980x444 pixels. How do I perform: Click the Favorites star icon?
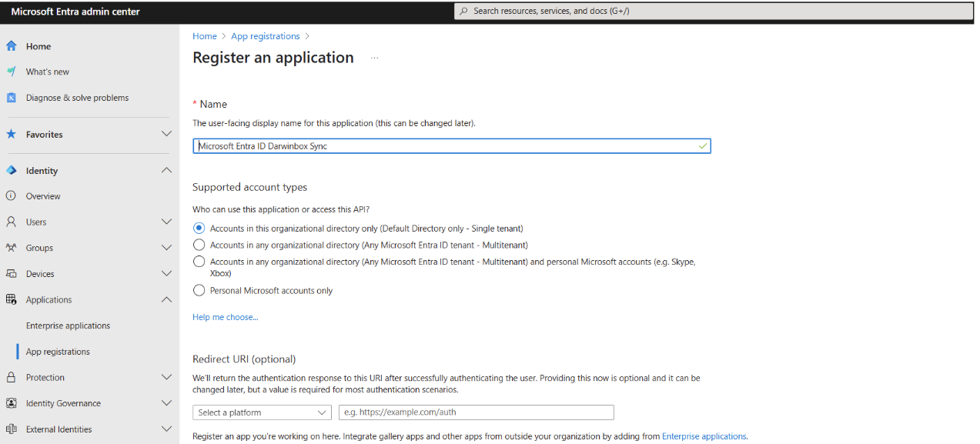click(x=11, y=134)
